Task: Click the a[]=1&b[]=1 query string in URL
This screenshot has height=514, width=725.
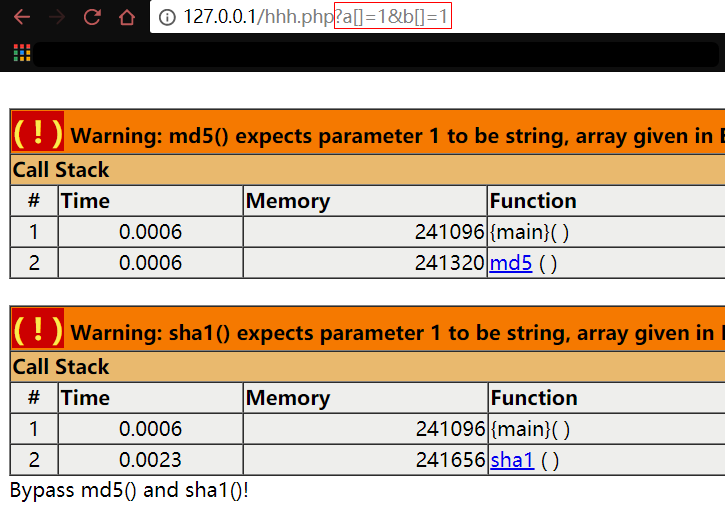Action: (x=392, y=17)
